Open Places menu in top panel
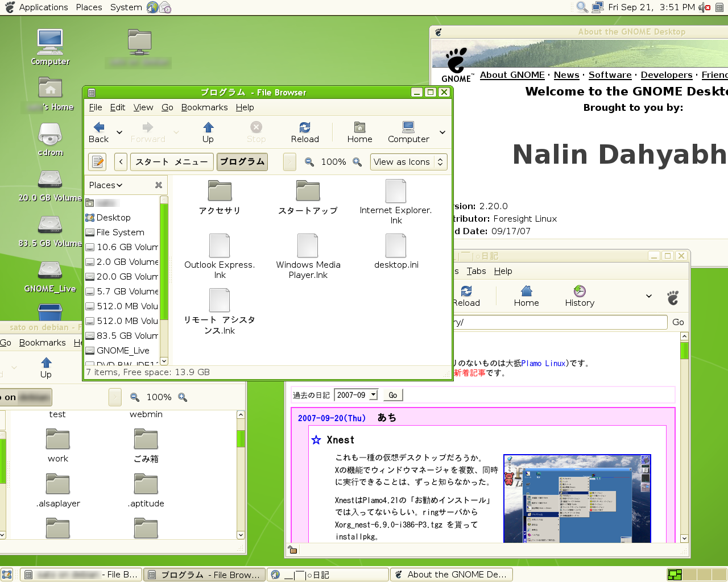 pos(89,7)
